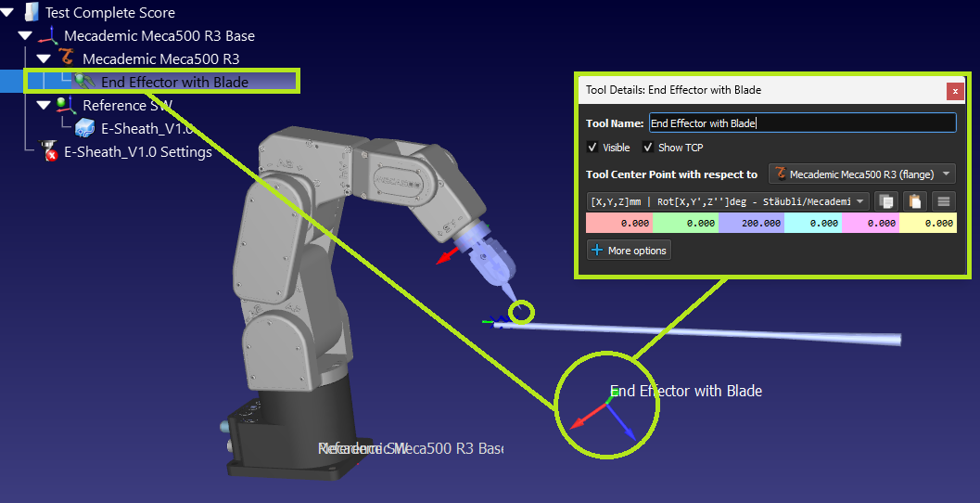The width and height of the screenshot is (980, 503).
Task: Click the paste pose values icon
Action: (x=915, y=200)
